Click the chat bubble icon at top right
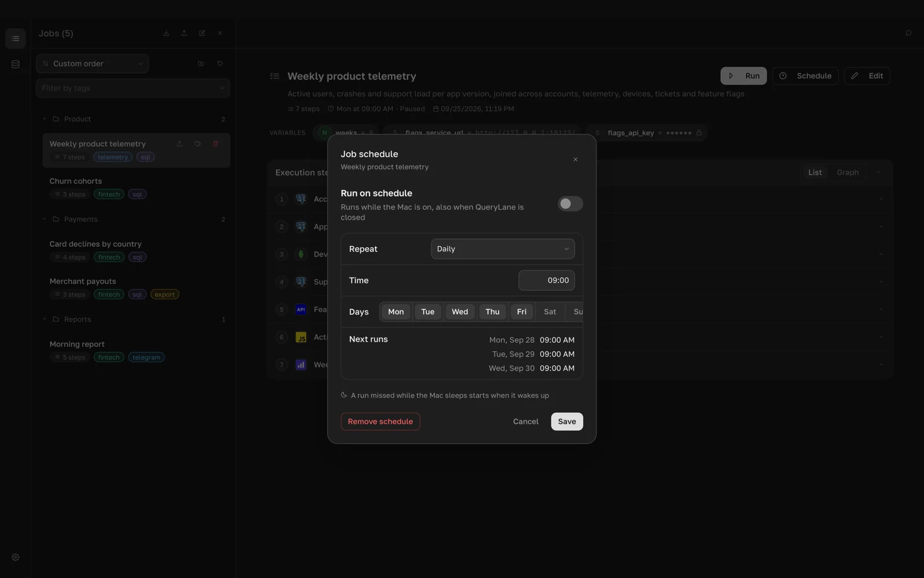Viewport: 924px width, 578px height. coord(908,33)
